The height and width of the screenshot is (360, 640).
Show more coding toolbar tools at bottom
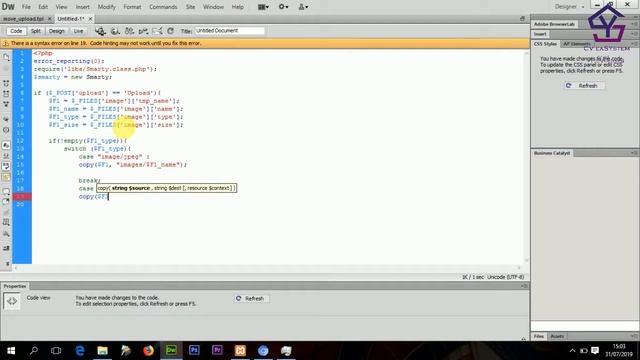(7, 264)
